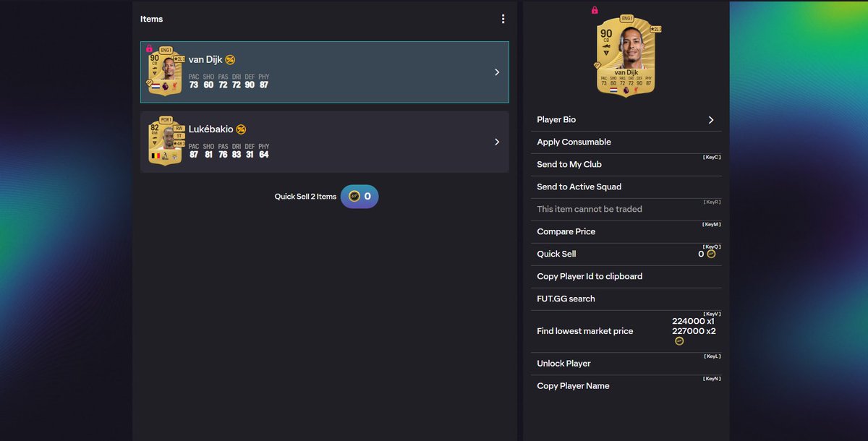Click the large van Dijk player card
868x441 pixels.
tap(625, 56)
